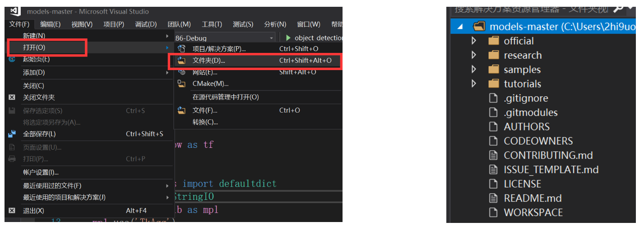The width and height of the screenshot is (644, 227).
Task: Click the 关闭文件夹 X icon
Action: pos(12,97)
